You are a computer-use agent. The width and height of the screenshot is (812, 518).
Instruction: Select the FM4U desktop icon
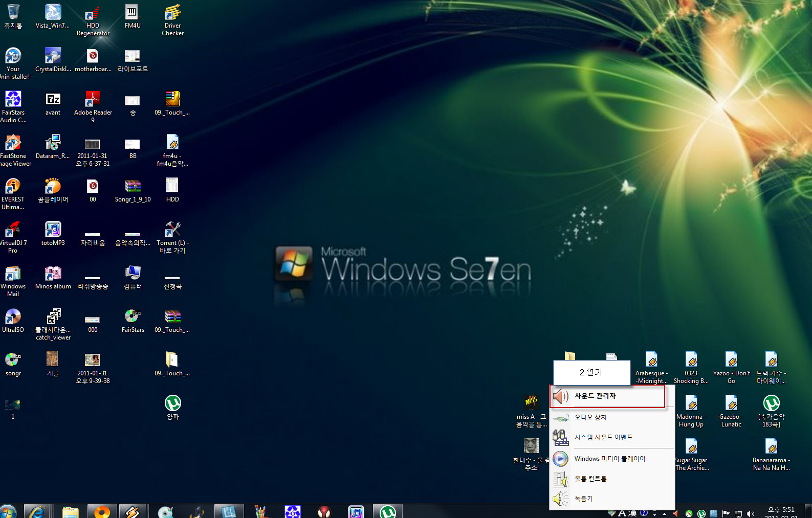coord(133,16)
